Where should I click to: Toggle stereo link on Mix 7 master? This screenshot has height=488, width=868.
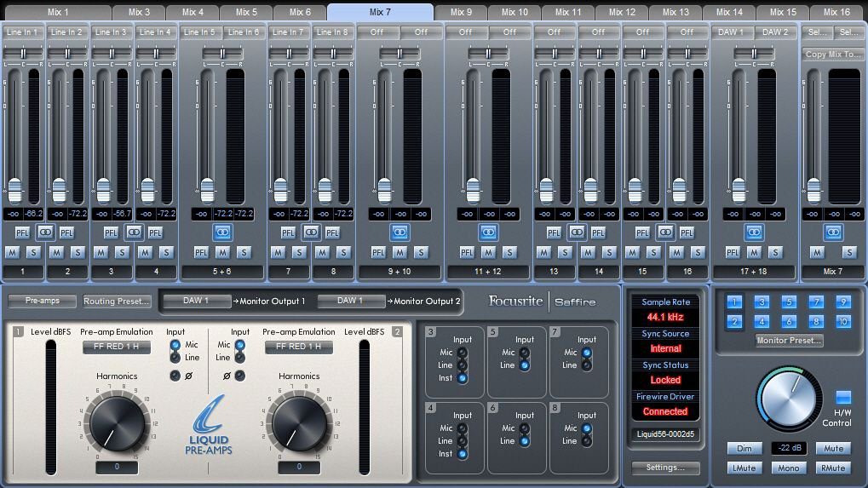(x=833, y=233)
